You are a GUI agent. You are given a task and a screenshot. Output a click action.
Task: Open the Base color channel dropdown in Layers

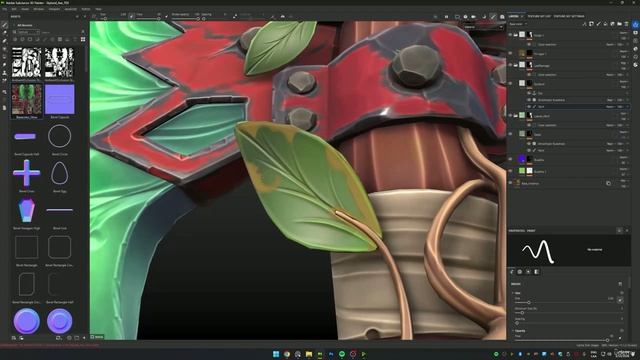518,24
